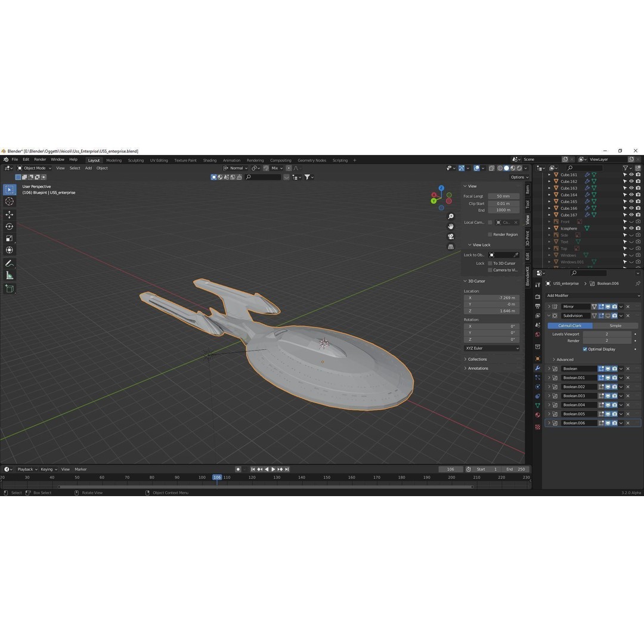This screenshot has width=644, height=644.
Task: Activate the Rotate tool
Action: click(x=10, y=227)
